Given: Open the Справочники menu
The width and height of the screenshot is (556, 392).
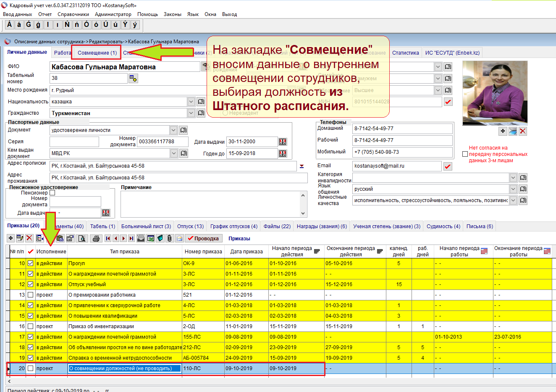Looking at the screenshot, I should coord(73,14).
